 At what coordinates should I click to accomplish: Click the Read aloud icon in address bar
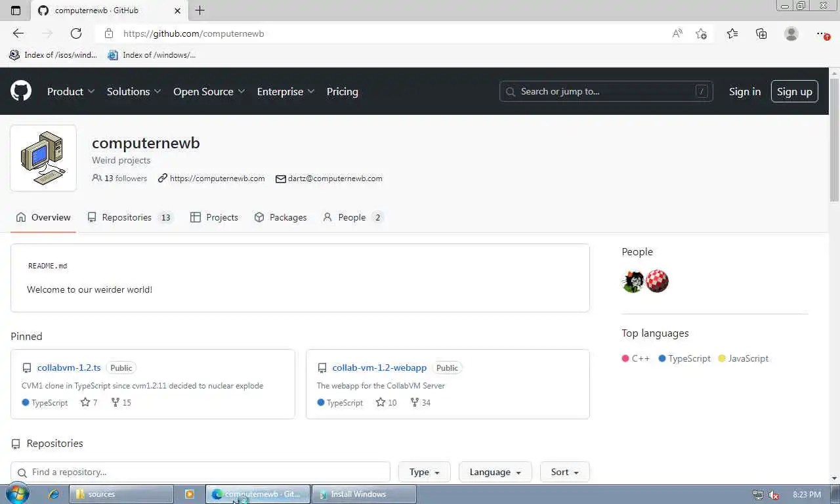[677, 33]
